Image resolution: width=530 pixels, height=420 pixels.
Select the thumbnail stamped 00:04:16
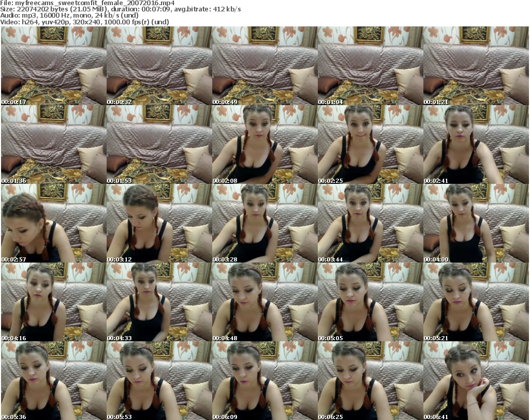pos(54,302)
